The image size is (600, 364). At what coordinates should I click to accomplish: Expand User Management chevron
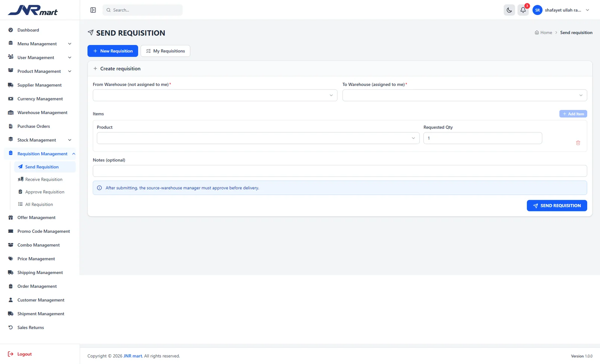[70, 58]
